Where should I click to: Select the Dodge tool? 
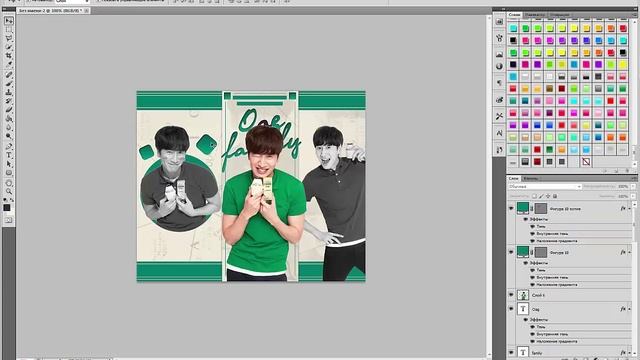pyautogui.click(x=9, y=136)
